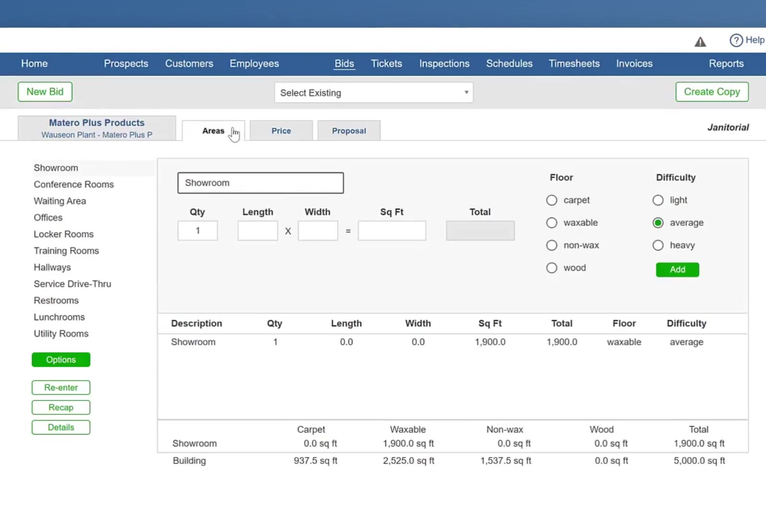
Task: Click the Width input field
Action: pos(318,231)
